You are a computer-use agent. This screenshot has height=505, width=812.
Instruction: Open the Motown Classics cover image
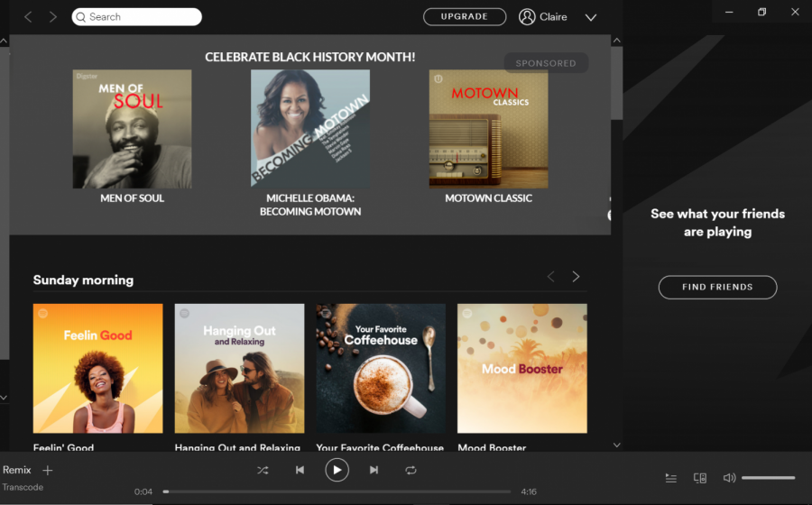pos(488,129)
